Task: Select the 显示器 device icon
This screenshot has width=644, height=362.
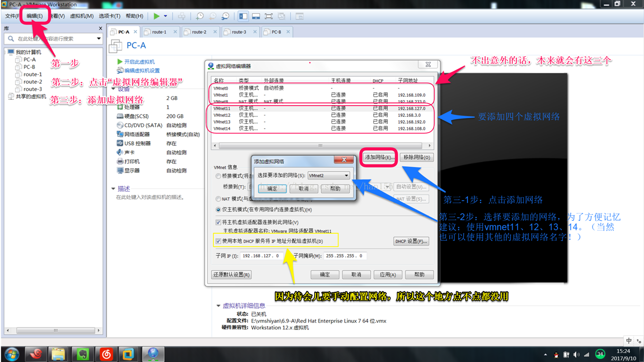Action: pyautogui.click(x=120, y=170)
